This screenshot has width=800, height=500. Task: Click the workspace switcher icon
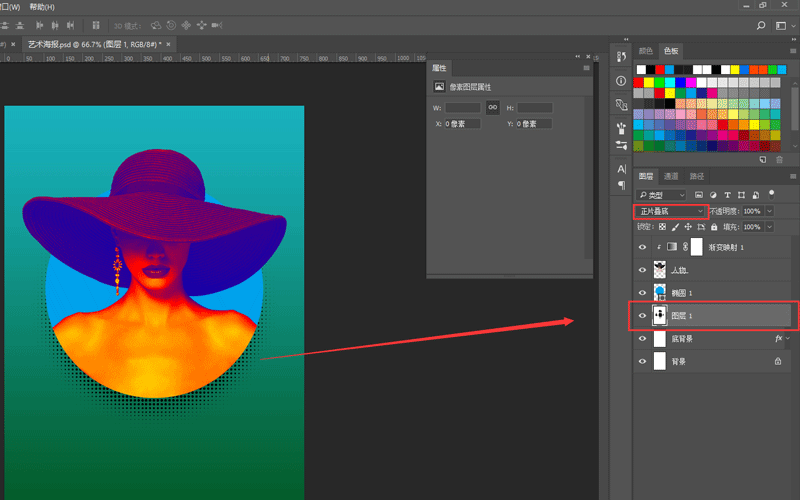781,26
